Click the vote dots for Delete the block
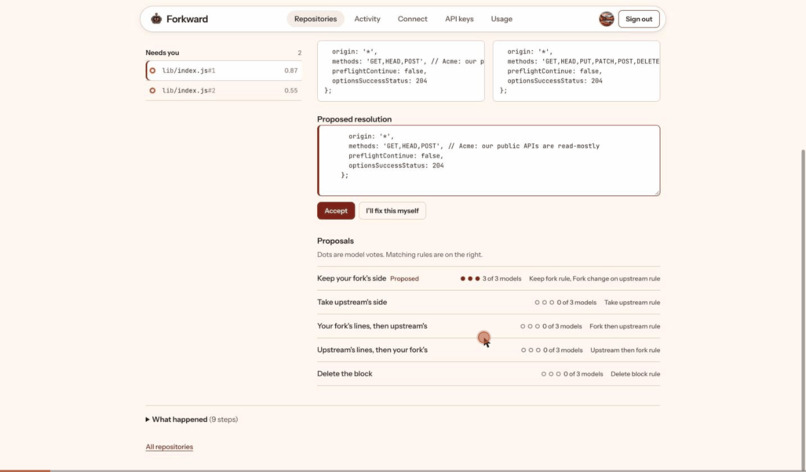806x472 pixels. pyautogui.click(x=551, y=374)
